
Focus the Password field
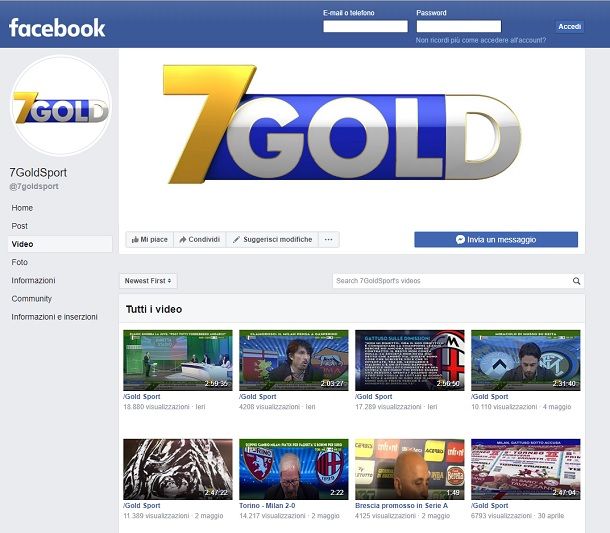click(x=459, y=26)
